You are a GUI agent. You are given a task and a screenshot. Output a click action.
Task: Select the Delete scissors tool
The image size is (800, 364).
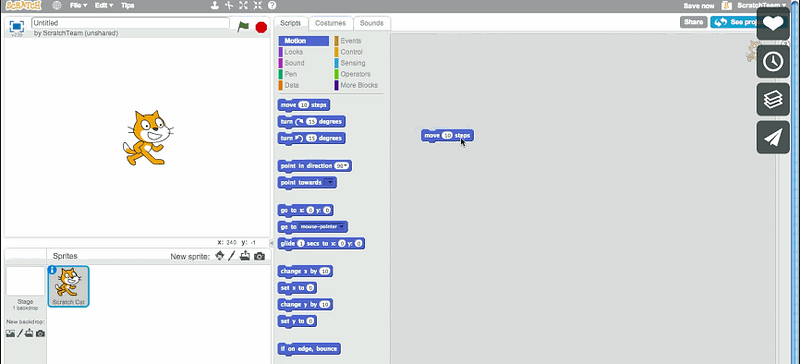[229, 5]
